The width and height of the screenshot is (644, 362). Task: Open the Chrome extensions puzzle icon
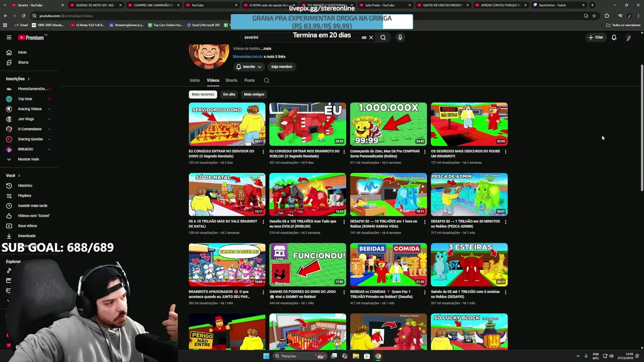pos(607,16)
